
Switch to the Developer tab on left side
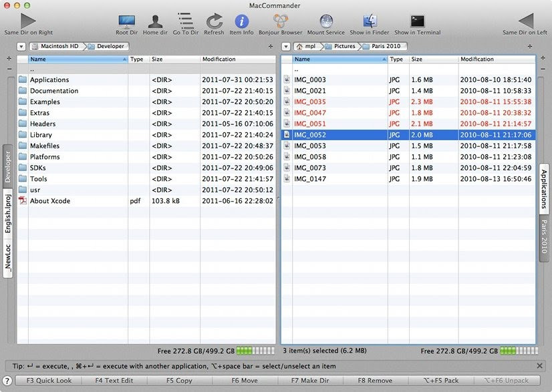coord(8,166)
